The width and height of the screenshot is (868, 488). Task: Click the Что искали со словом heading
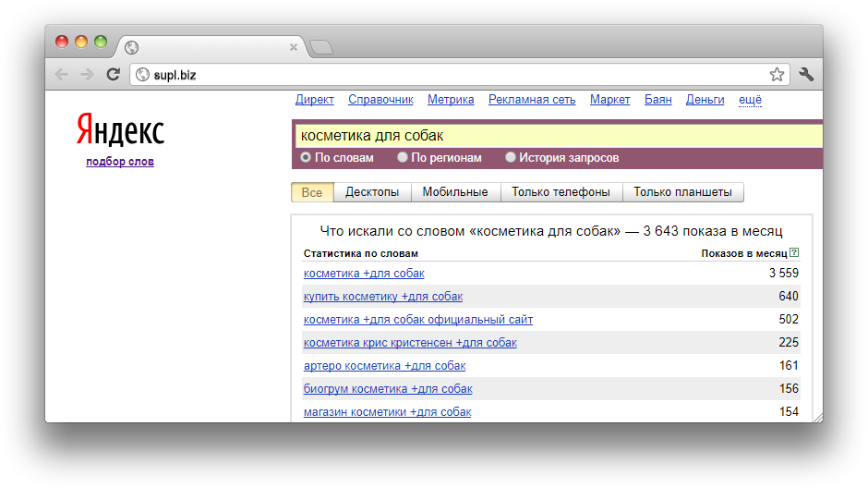click(551, 231)
